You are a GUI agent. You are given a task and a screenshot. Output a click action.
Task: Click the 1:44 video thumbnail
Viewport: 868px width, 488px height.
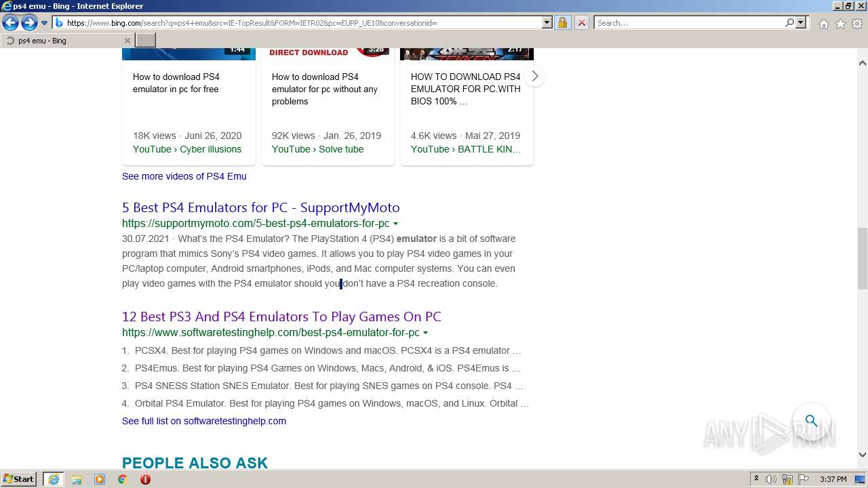point(189,54)
